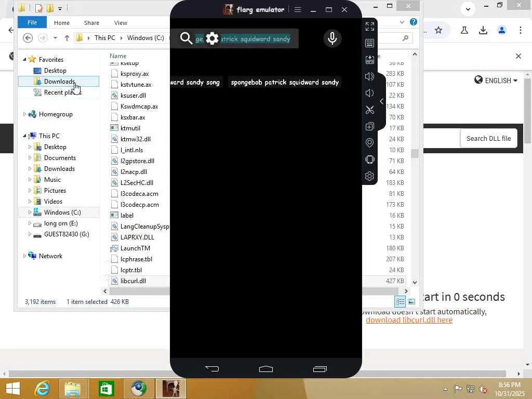Select suggestion 'spongebob patrick squidward sandy'
The height and width of the screenshot is (399, 532).
pos(285,83)
